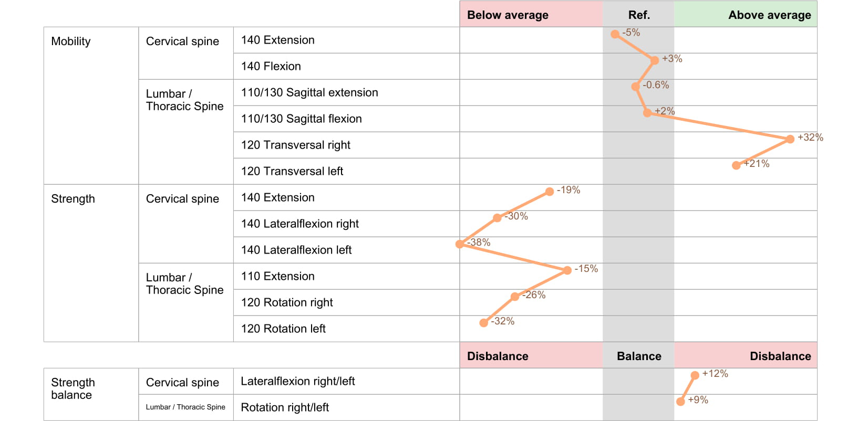Viewport: 868px width, 421px height.
Task: Click the +9% rotation balance point
Action: 680,402
